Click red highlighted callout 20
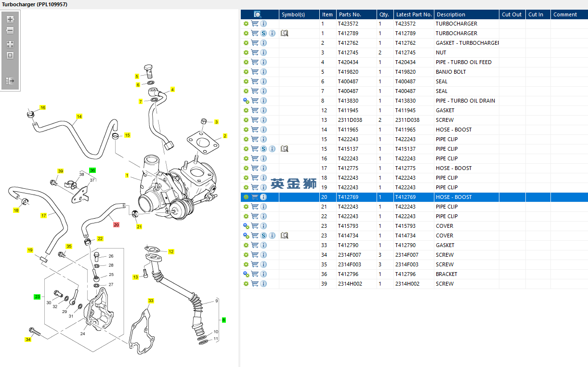588x367 pixels. (116, 224)
